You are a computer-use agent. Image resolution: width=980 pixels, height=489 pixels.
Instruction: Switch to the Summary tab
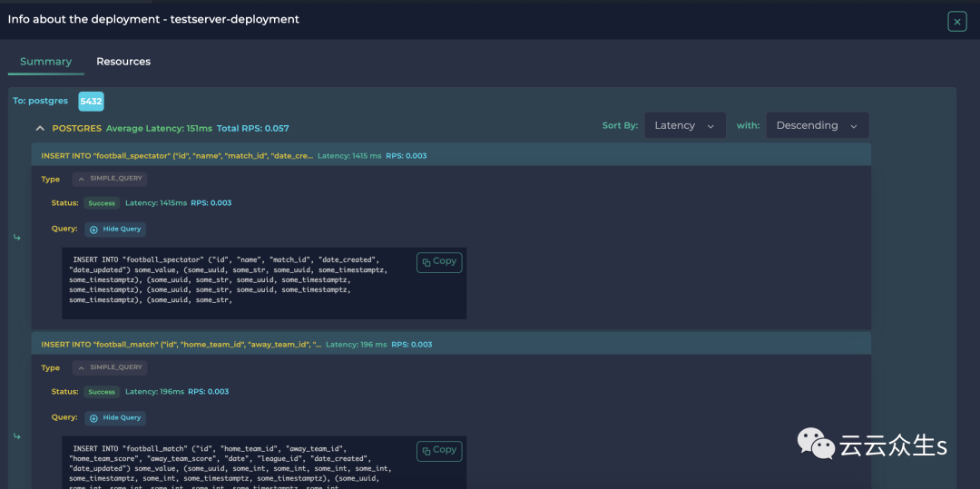coord(45,61)
